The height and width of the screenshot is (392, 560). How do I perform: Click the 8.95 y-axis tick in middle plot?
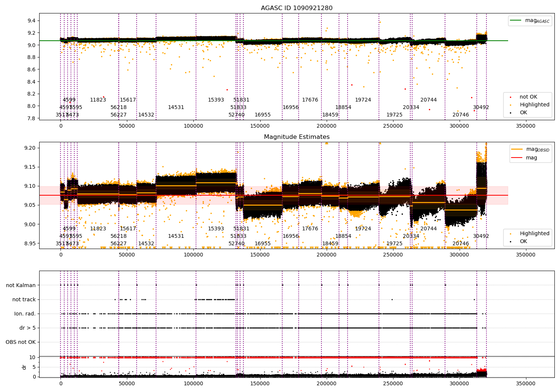click(31, 243)
